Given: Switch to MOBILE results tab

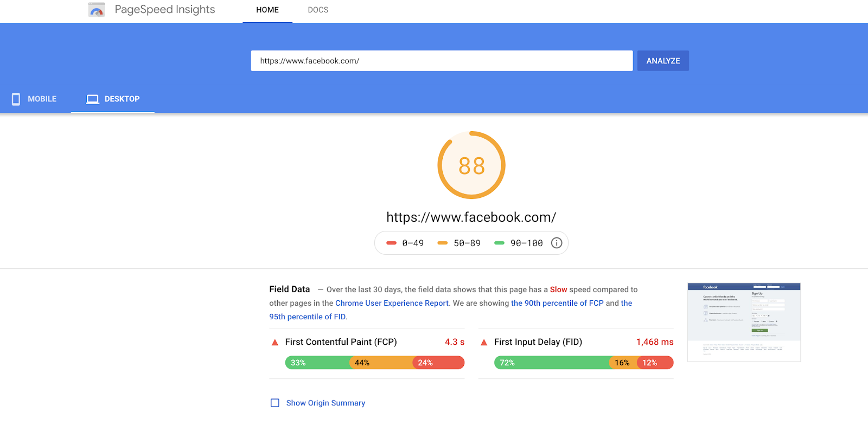Looking at the screenshot, I should tap(35, 99).
